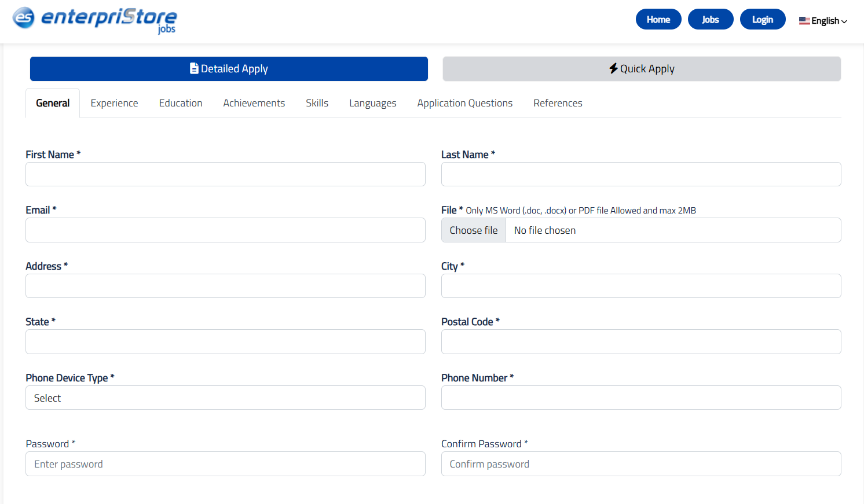The height and width of the screenshot is (504, 864).
Task: Expand the Phone Device Type select
Action: coord(225,398)
